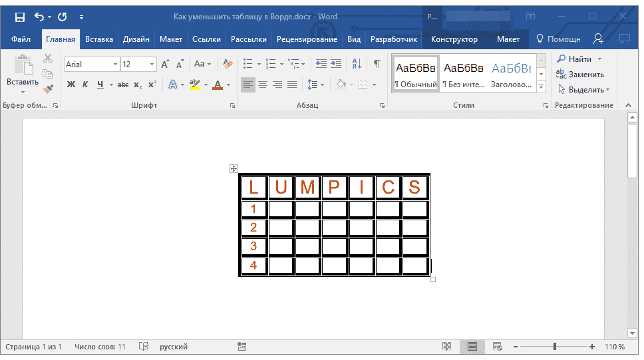The height and width of the screenshot is (360, 644).
Task: Center align the text
Action: tap(263, 85)
